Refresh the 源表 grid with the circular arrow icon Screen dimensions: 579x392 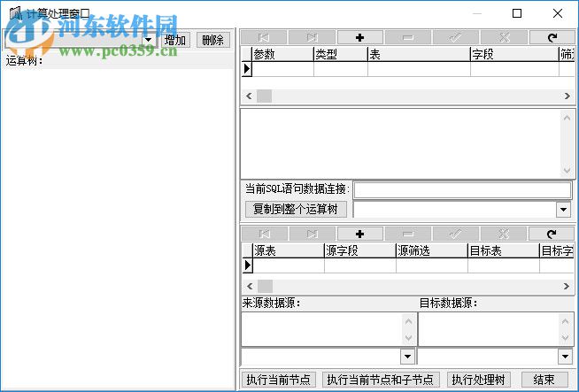tap(552, 234)
